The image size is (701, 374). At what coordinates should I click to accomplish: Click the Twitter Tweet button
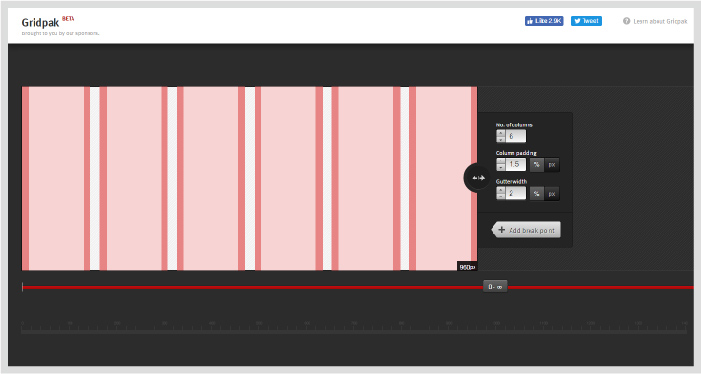coord(586,21)
